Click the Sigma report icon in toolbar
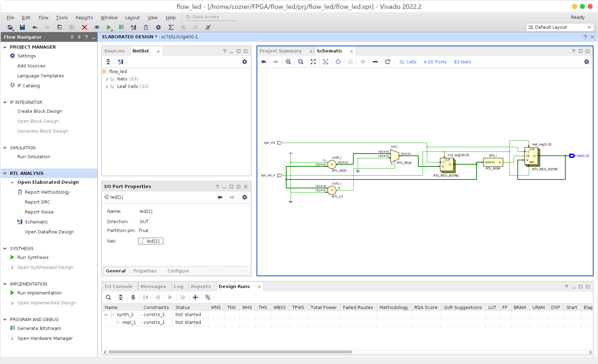 171,27
